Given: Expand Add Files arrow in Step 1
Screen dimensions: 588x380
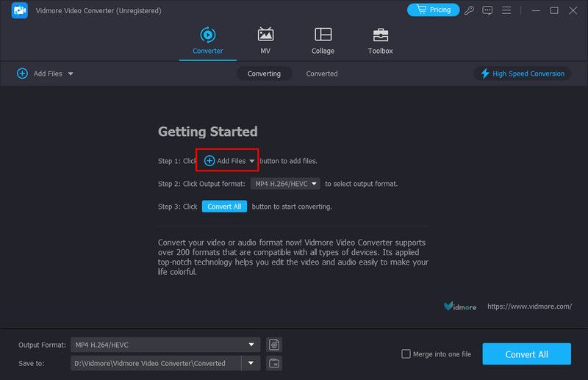Looking at the screenshot, I should point(252,161).
